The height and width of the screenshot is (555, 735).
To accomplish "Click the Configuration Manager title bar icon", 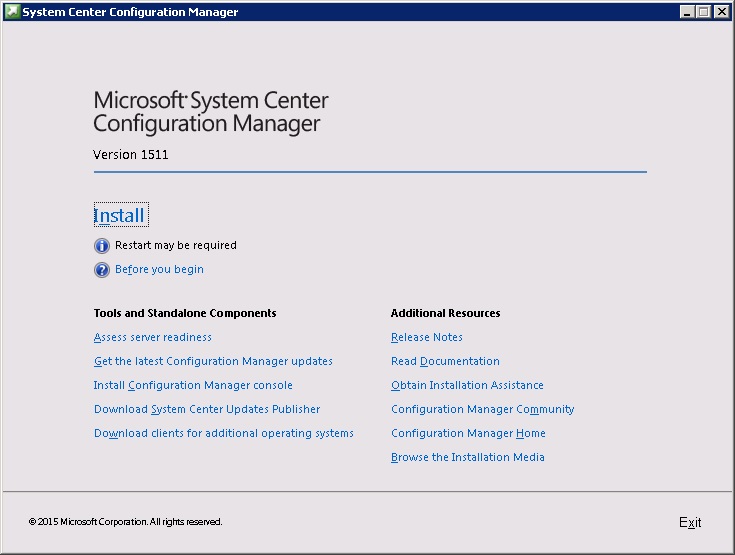I will click(x=12, y=12).
